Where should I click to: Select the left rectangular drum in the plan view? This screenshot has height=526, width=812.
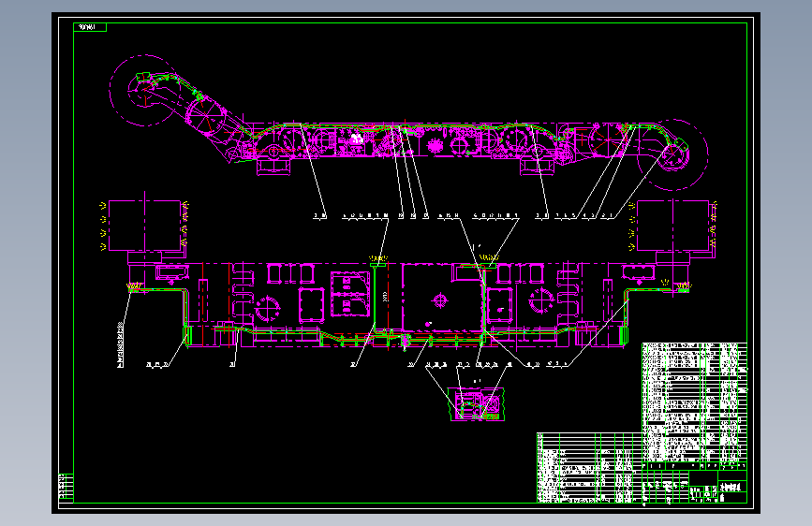[144, 226]
